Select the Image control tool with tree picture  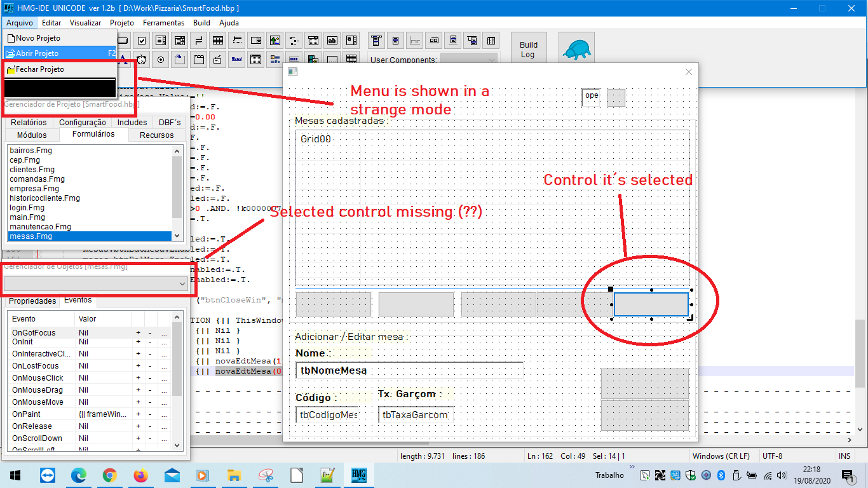pos(275,40)
